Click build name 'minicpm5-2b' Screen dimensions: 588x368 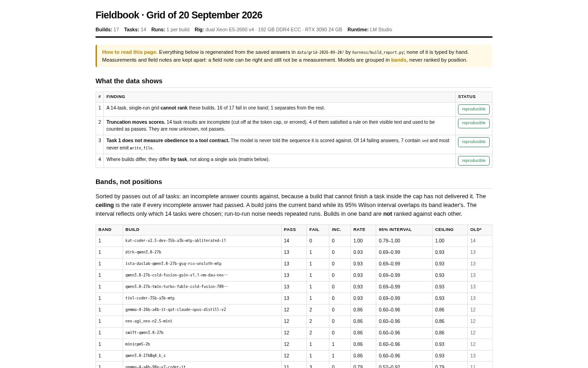click(138, 345)
